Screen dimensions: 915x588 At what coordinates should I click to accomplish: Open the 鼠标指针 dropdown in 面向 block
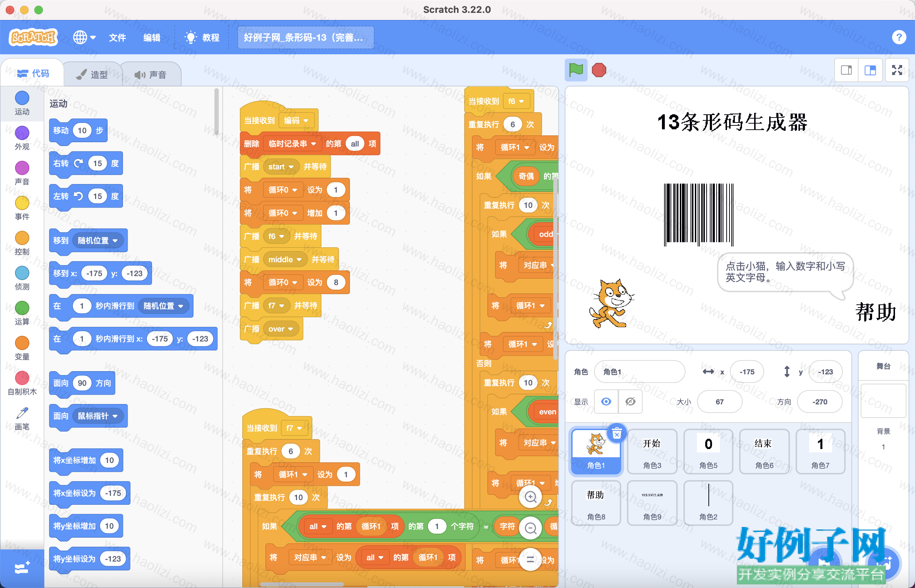click(98, 416)
